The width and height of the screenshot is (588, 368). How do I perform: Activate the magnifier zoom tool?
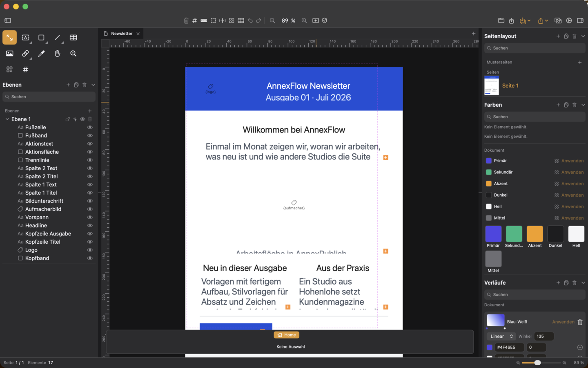pyautogui.click(x=73, y=54)
